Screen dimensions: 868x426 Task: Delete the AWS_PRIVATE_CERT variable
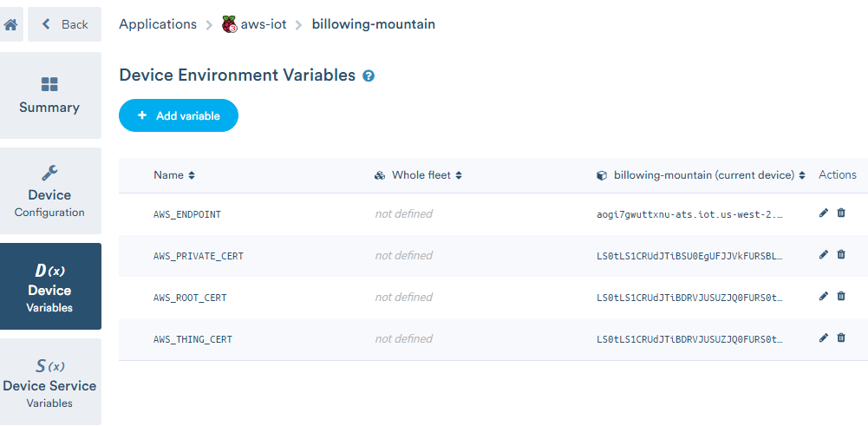[x=841, y=255]
